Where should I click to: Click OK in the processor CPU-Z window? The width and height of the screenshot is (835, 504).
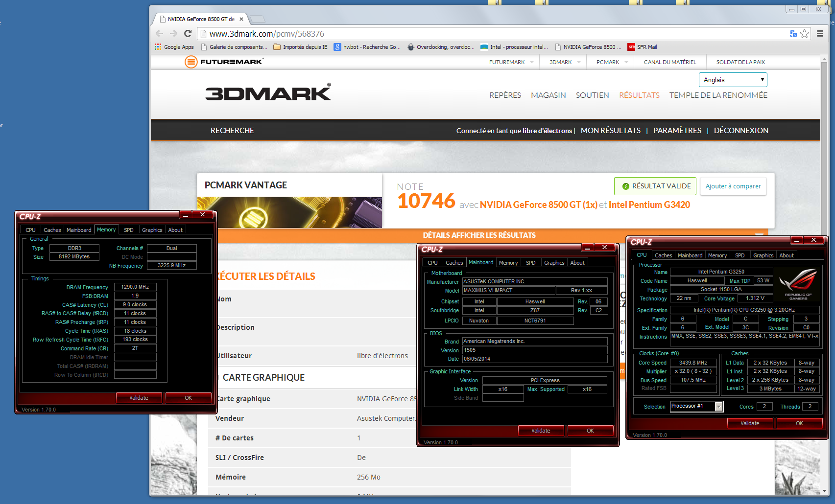coord(799,423)
